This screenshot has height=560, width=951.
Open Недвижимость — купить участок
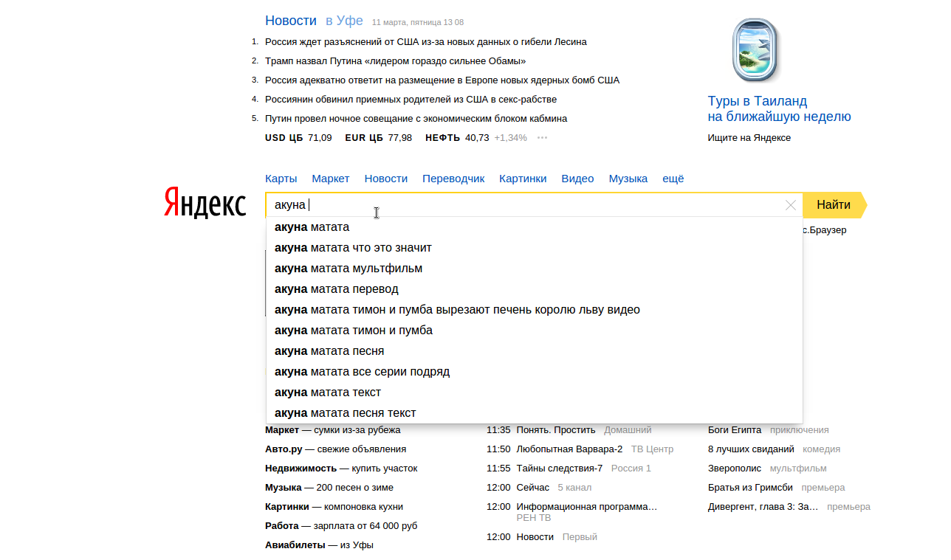click(x=341, y=469)
